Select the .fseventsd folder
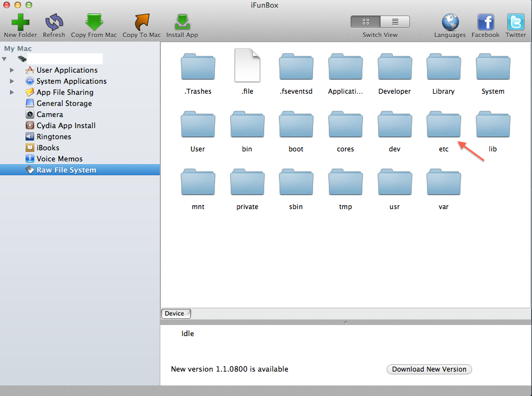The image size is (532, 396). [296, 67]
